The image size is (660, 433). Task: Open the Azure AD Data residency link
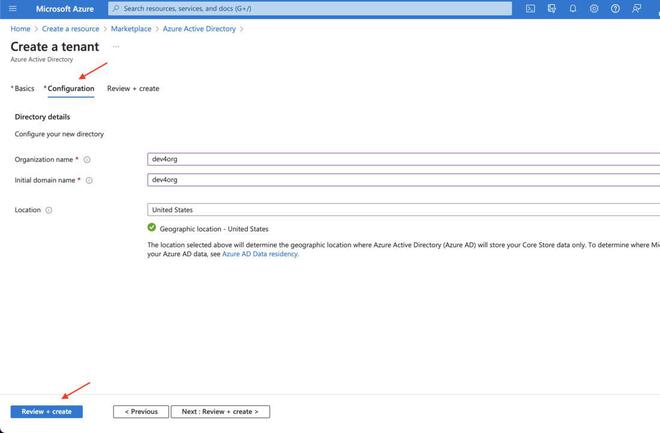click(260, 254)
